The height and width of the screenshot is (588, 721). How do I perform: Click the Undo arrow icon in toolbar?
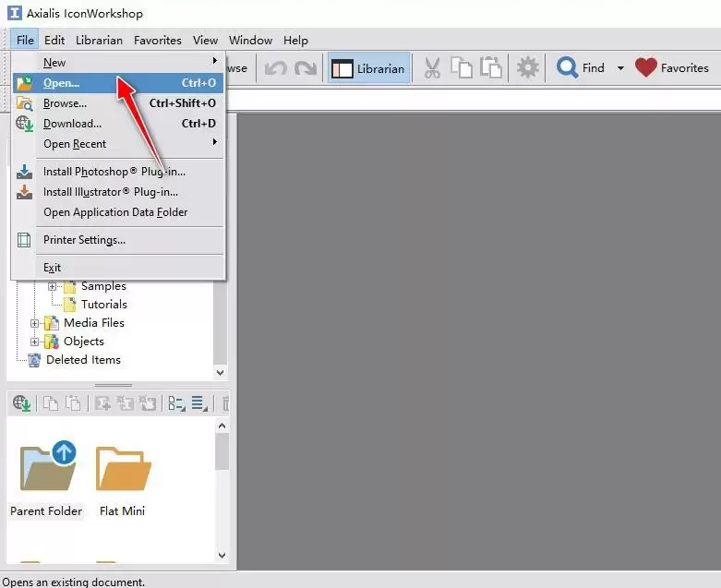click(275, 68)
